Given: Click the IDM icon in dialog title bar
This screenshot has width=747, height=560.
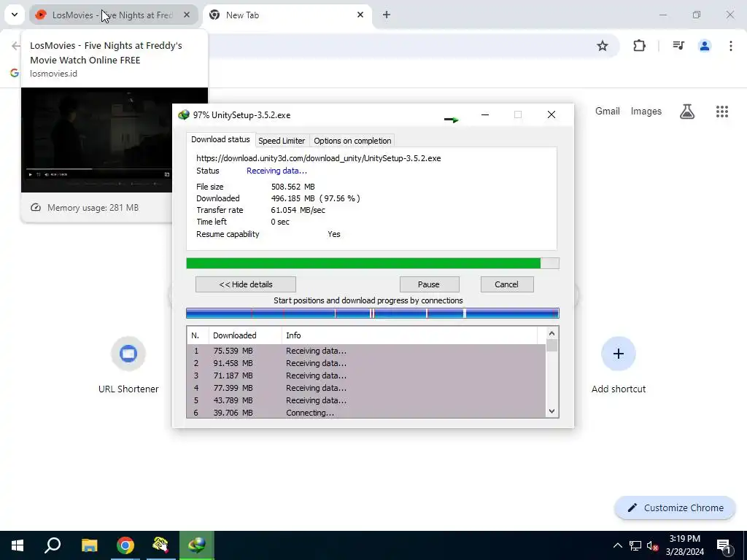Looking at the screenshot, I should [183, 114].
